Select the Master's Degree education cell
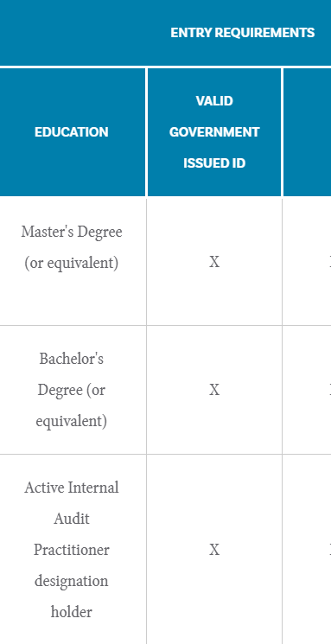The width and height of the screenshot is (331, 644). pyautogui.click(x=72, y=262)
